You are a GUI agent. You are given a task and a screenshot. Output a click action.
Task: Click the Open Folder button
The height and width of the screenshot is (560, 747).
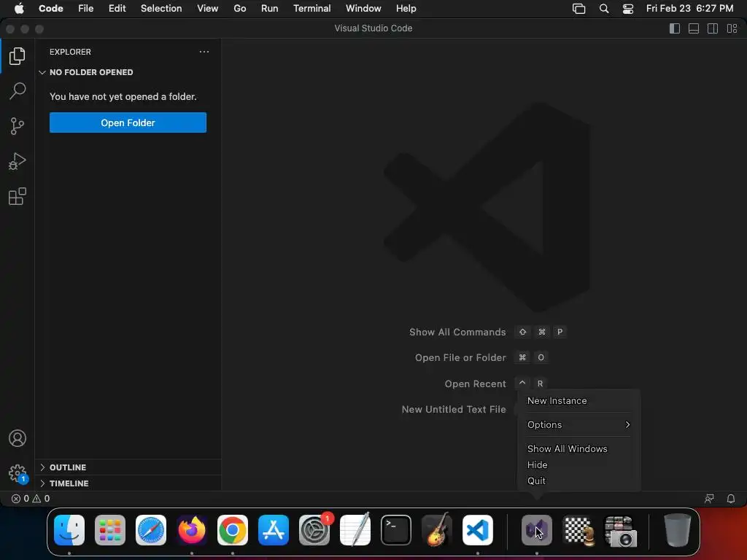pos(128,122)
